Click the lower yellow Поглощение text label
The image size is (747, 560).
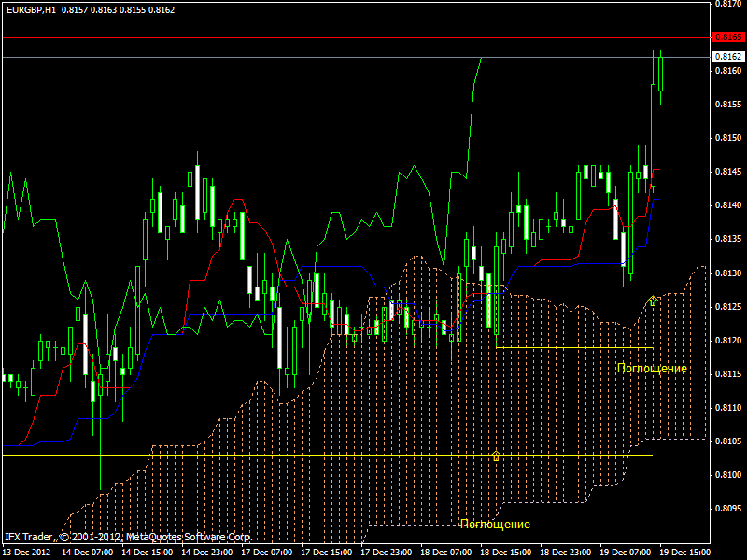pyautogui.click(x=495, y=525)
